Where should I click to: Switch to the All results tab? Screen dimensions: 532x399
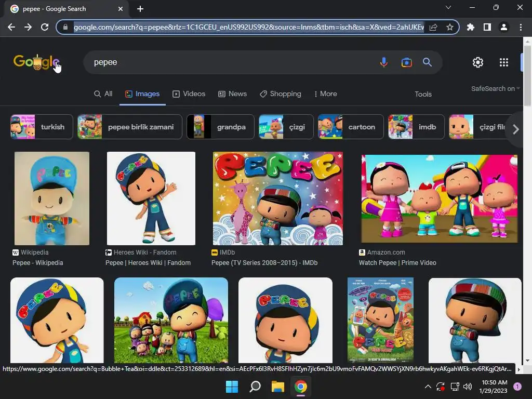click(x=103, y=94)
